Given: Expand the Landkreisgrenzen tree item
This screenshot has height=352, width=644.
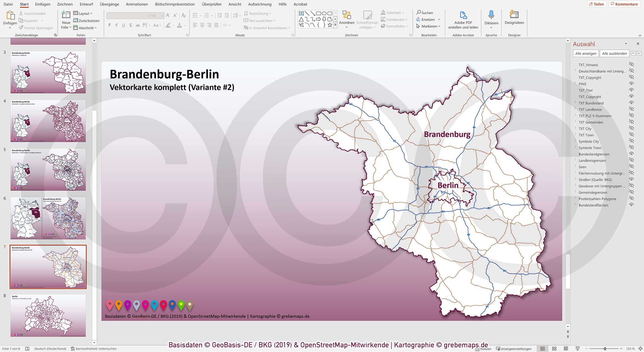Looking at the screenshot, I should coord(576,160).
